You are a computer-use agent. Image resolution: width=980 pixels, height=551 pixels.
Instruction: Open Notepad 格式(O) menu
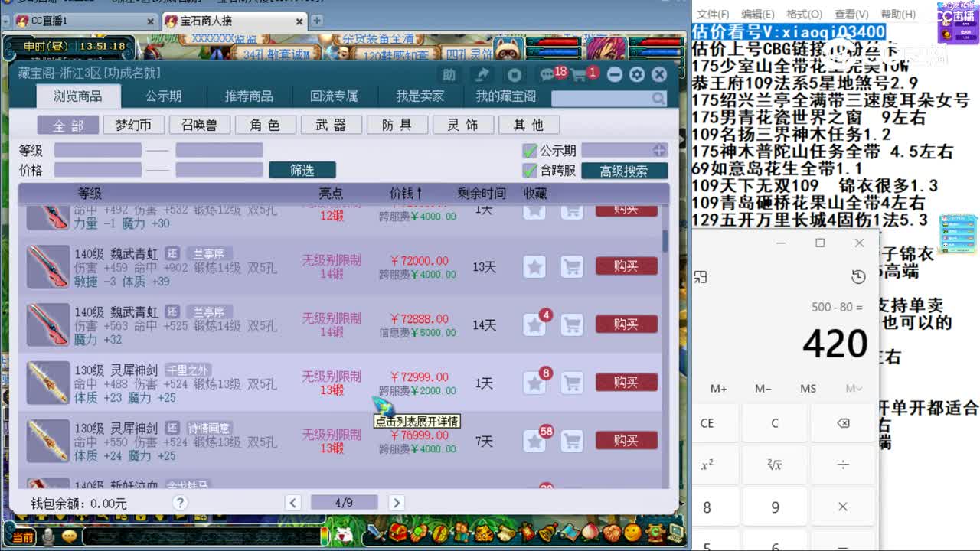[x=805, y=14]
